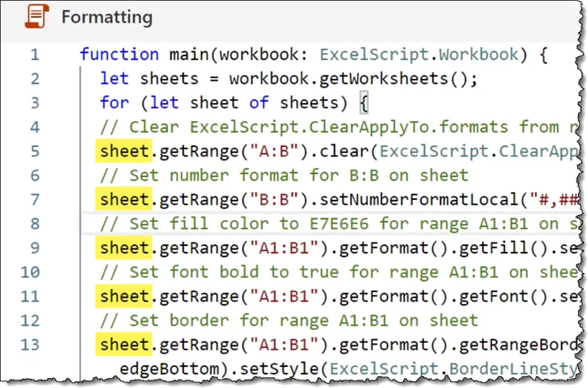Click the function keyword on line 1
This screenshot has width=588, height=388.
click(x=119, y=55)
